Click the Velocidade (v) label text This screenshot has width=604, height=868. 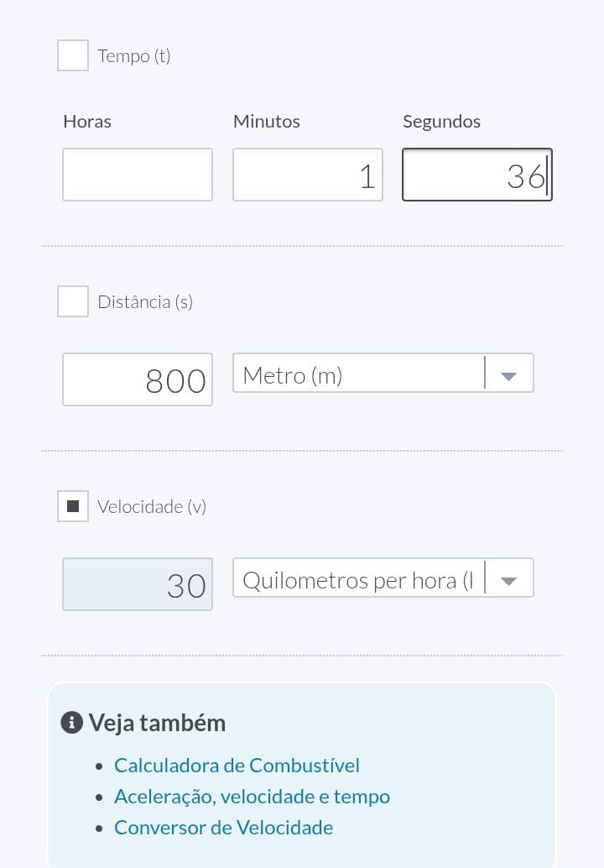(152, 507)
